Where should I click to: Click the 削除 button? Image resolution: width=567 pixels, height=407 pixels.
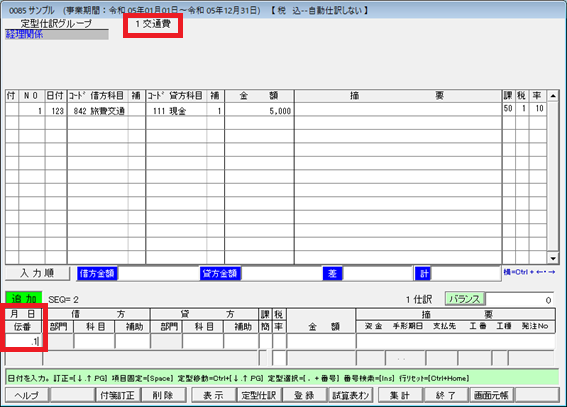[163, 395]
